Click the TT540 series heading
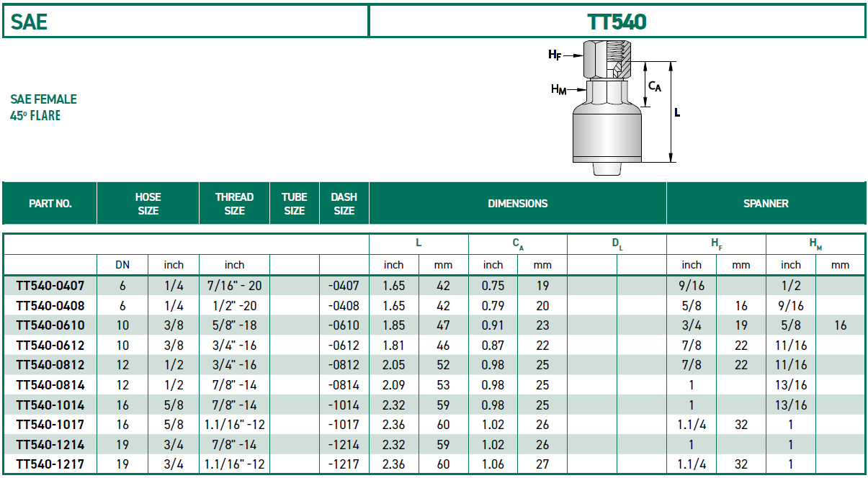 tap(617, 21)
